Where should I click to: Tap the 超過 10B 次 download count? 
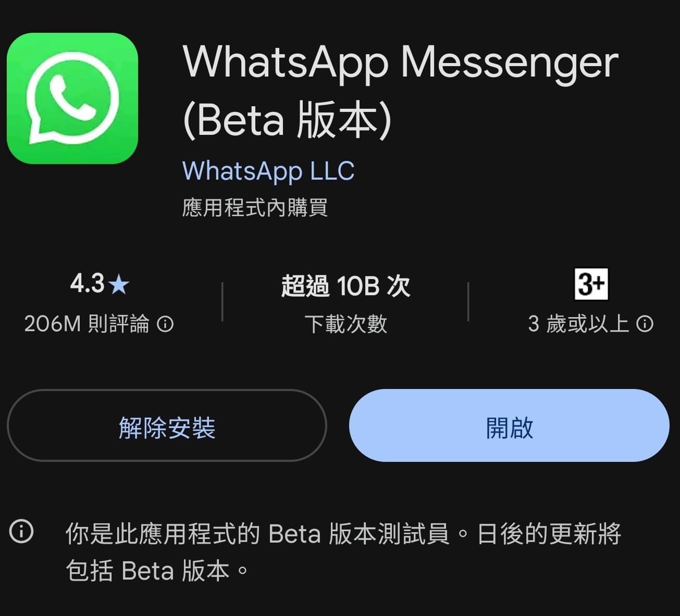coord(345,286)
